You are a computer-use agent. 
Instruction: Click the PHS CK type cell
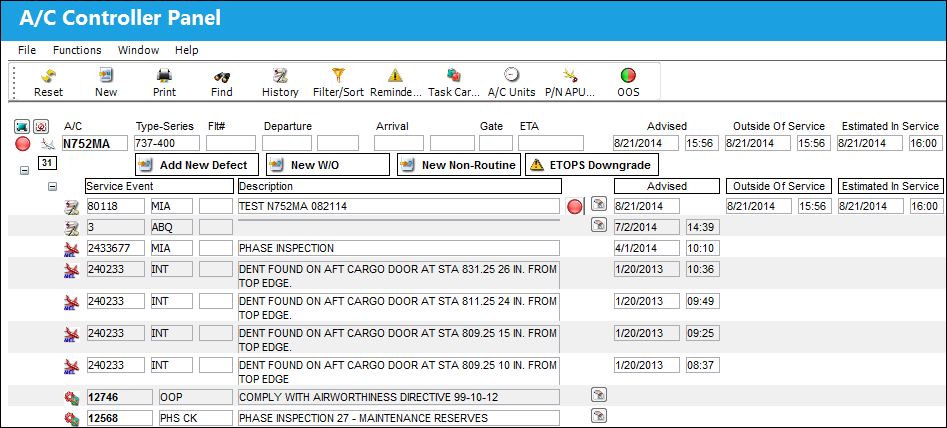(x=196, y=418)
